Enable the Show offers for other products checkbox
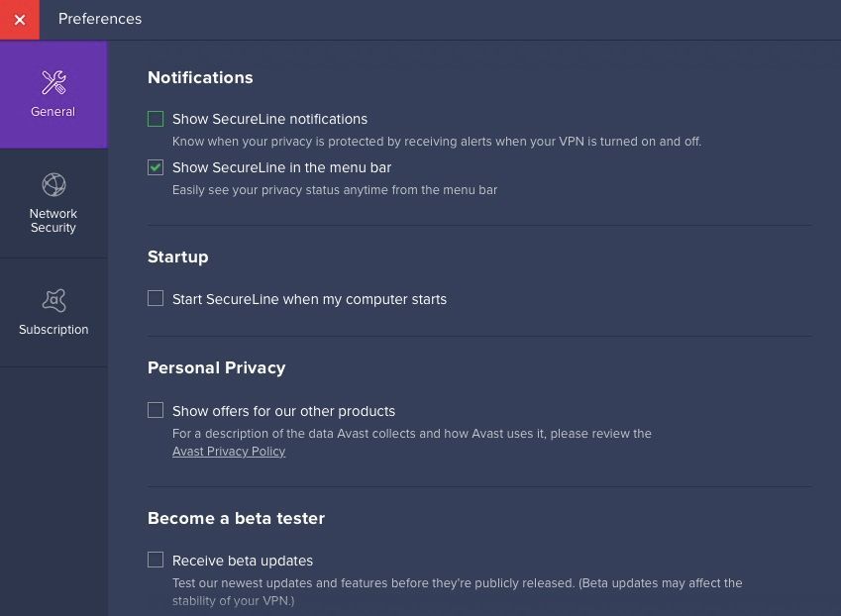Viewport: 841px width, 616px height. [156, 410]
